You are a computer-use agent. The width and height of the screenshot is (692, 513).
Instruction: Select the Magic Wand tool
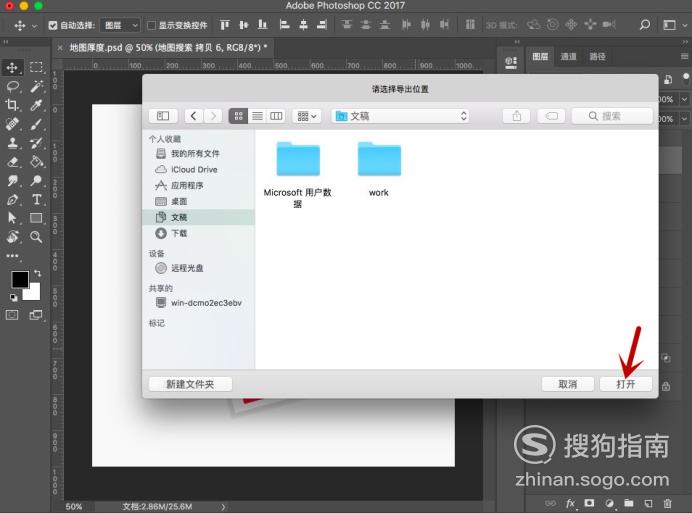(36, 86)
